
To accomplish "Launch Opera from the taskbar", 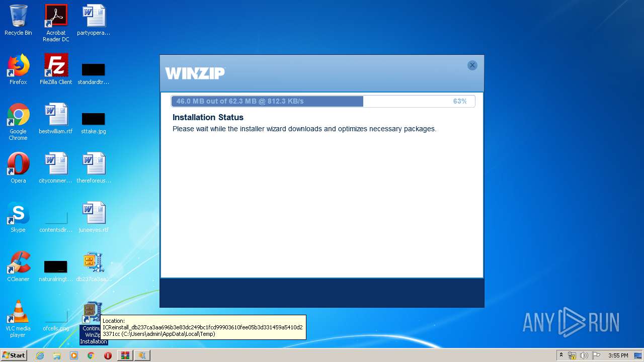I will click(108, 355).
